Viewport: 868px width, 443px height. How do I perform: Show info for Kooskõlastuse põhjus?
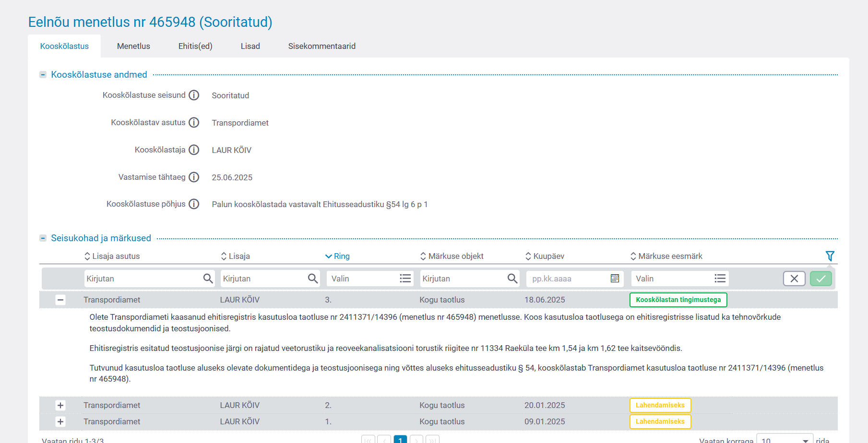(194, 204)
